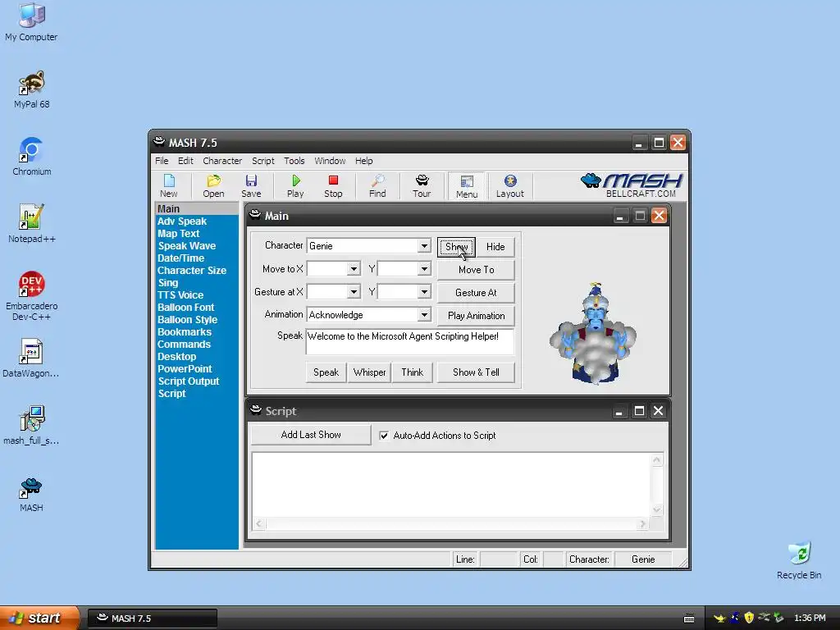
Task: Click the genie lamp tray icon
Action: (719, 619)
